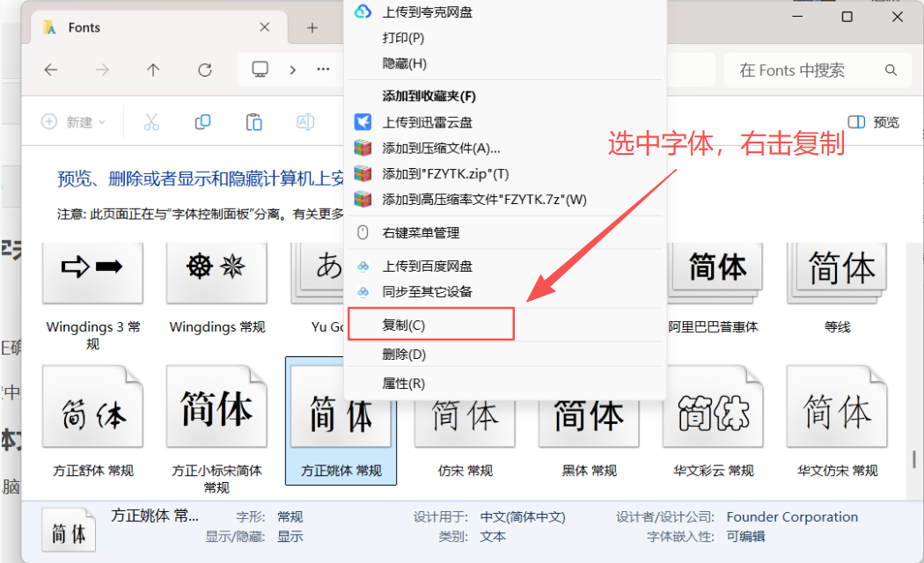Click the PC monitor icon in address bar
The image size is (924, 563).
click(x=260, y=69)
